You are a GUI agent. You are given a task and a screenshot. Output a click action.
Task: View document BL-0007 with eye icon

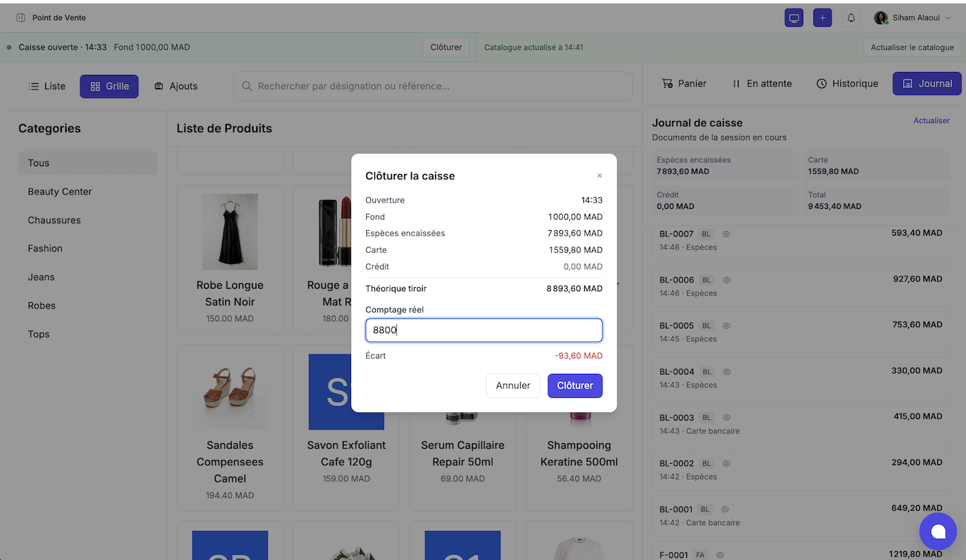pos(726,234)
